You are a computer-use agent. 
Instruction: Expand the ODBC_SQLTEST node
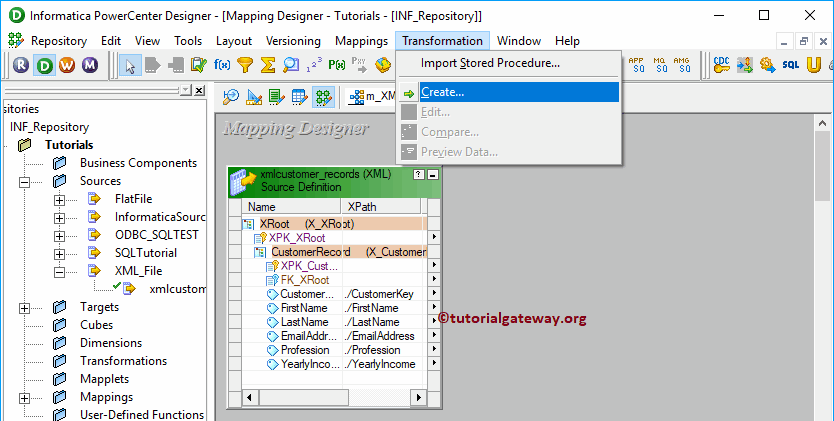[x=60, y=236]
